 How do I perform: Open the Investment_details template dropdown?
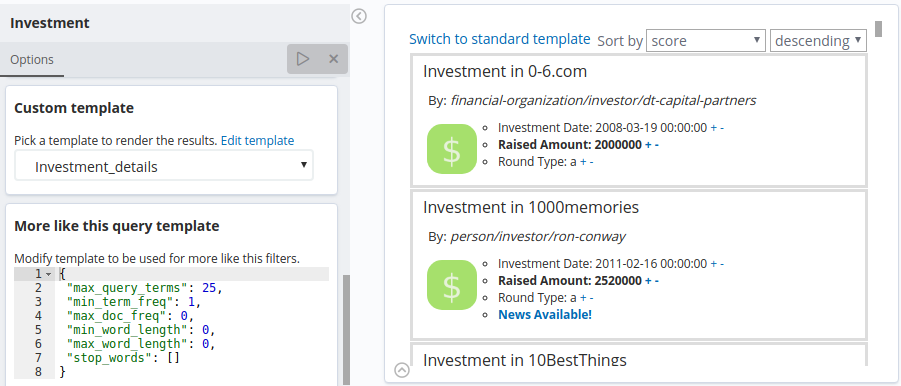[164, 166]
